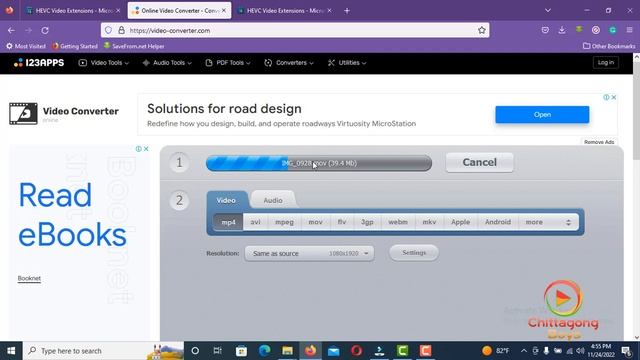640x360 pixels.
Task: Click the Log in button
Action: coord(606,62)
